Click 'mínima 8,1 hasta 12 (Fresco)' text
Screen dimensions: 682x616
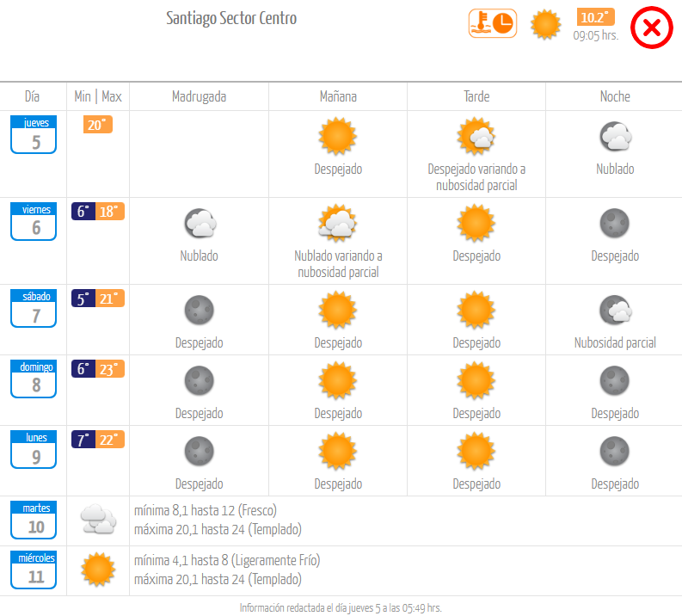point(206,510)
